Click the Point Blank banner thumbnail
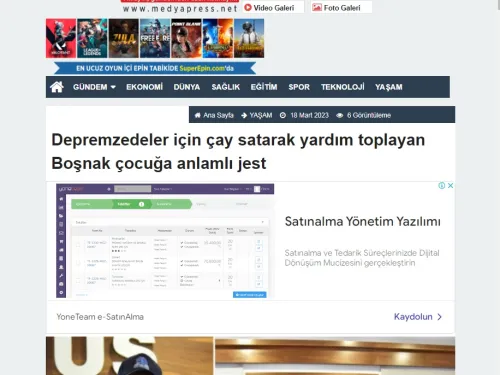 point(186,38)
